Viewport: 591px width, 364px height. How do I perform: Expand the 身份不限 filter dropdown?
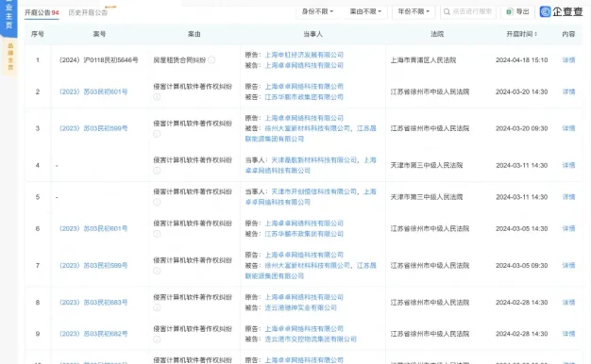[317, 11]
